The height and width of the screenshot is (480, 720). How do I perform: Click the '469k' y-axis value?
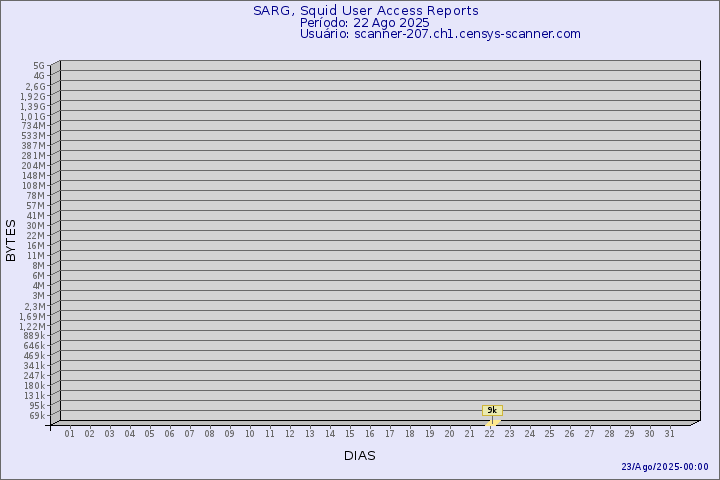pos(34,356)
